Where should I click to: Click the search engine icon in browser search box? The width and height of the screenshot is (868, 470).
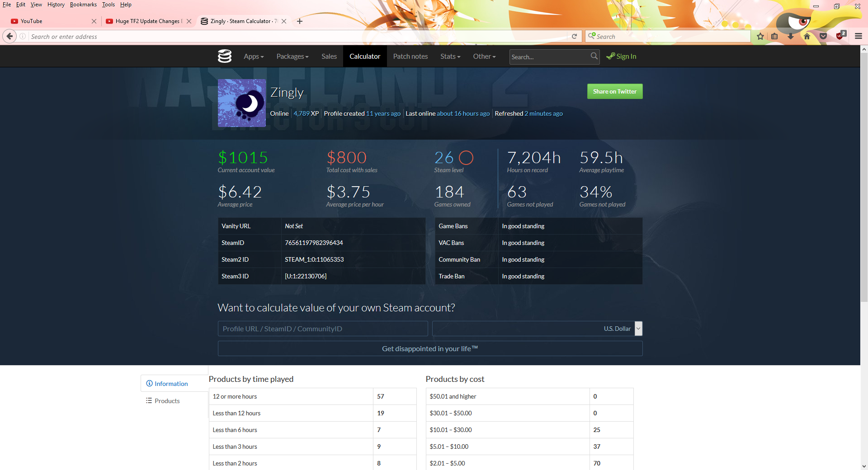pyautogui.click(x=592, y=36)
